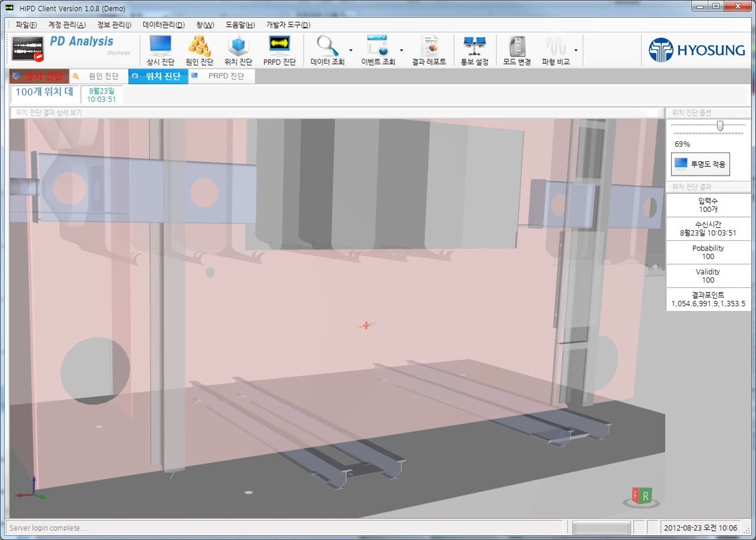Click the toolbar grip handle beside PD Analysis logo
This screenshot has width=756, height=540.
point(7,50)
